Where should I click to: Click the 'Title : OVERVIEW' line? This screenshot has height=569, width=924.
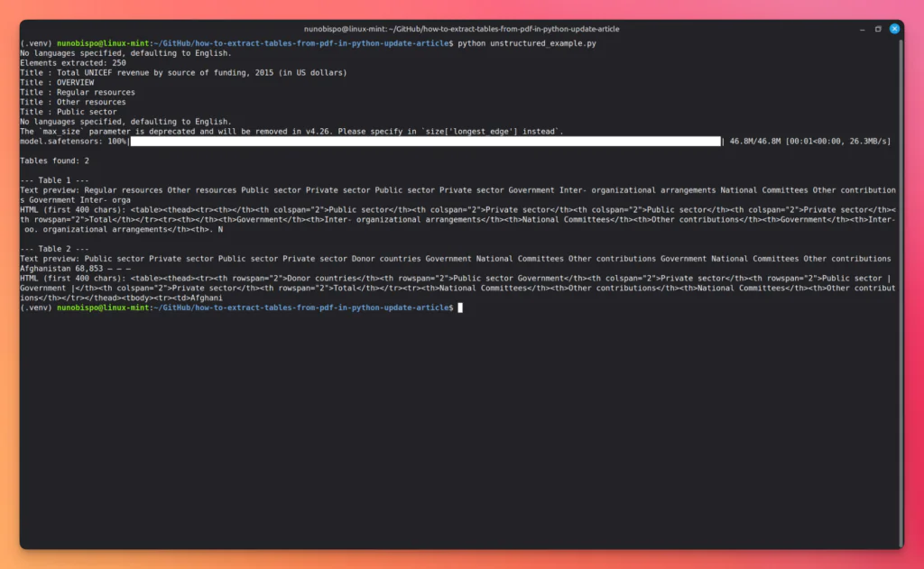click(x=57, y=82)
